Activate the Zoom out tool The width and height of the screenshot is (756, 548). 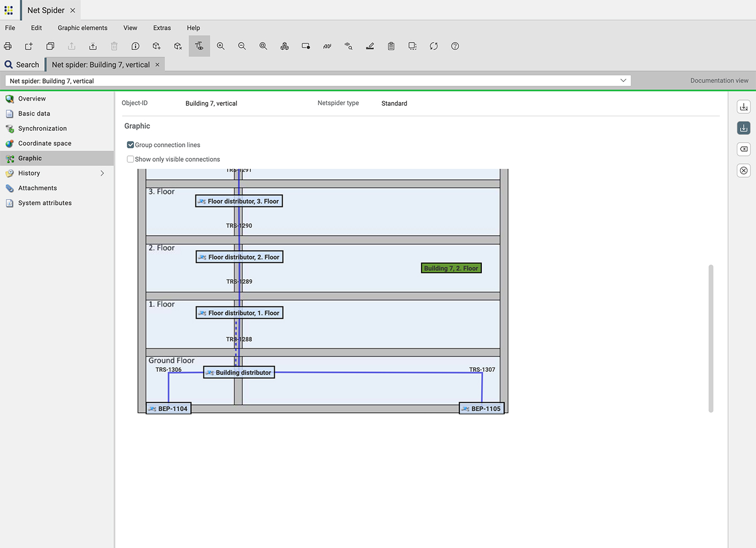click(x=242, y=46)
